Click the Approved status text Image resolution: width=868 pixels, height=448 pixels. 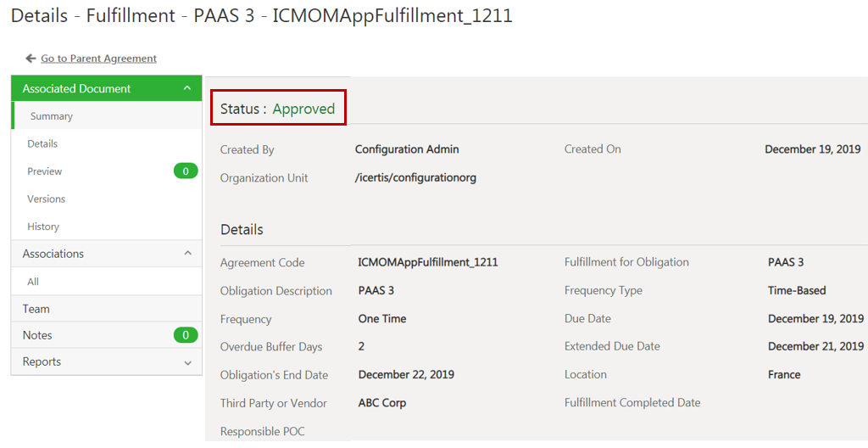(x=303, y=109)
